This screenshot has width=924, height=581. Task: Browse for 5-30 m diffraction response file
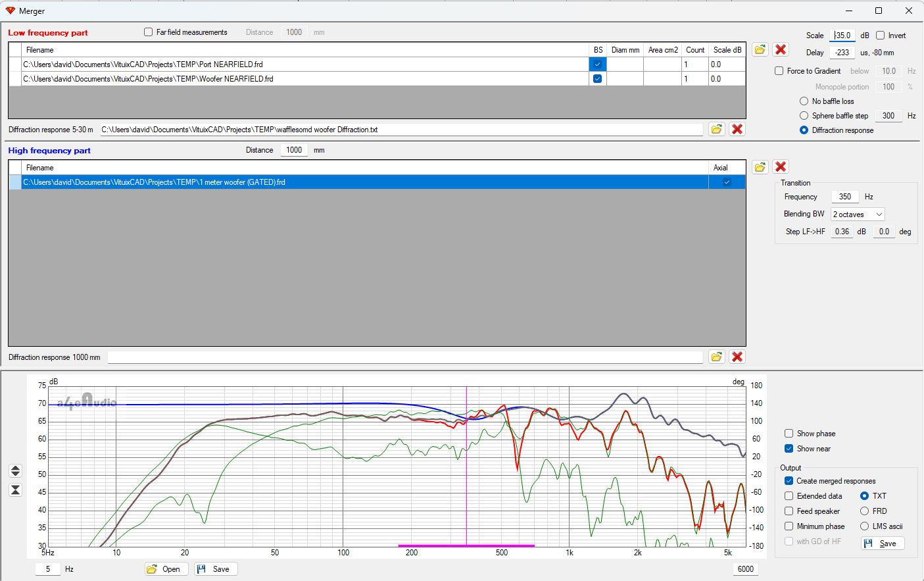(717, 130)
